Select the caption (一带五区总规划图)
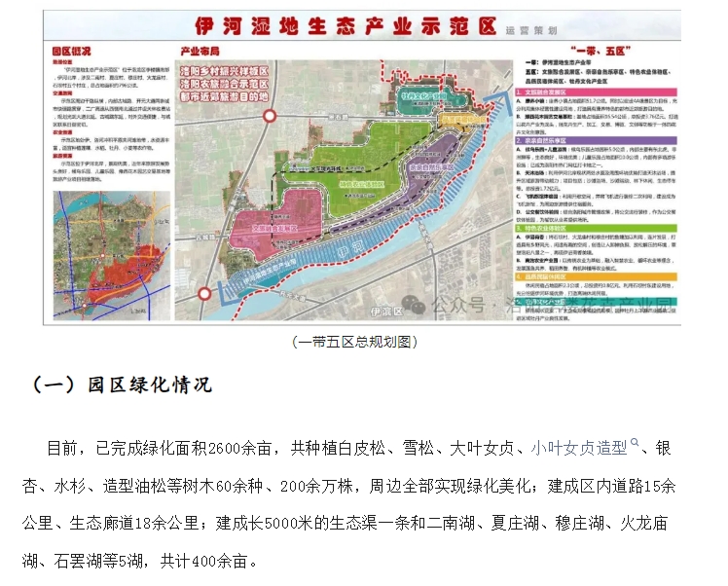 (354, 343)
